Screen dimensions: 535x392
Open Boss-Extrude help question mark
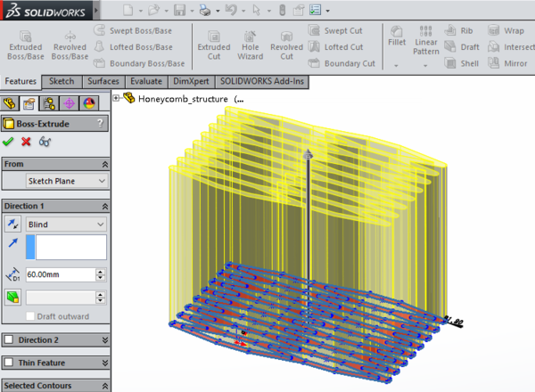coord(100,123)
